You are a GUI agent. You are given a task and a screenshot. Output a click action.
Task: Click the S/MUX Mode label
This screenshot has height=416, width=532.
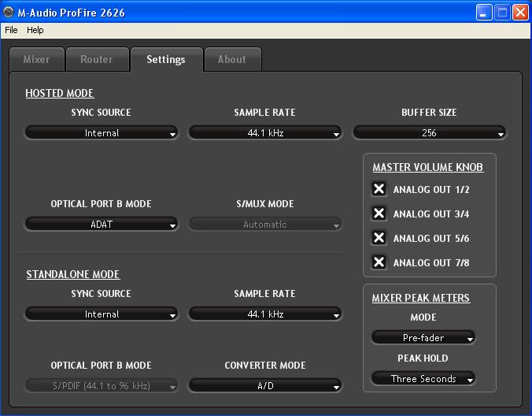[x=265, y=204]
